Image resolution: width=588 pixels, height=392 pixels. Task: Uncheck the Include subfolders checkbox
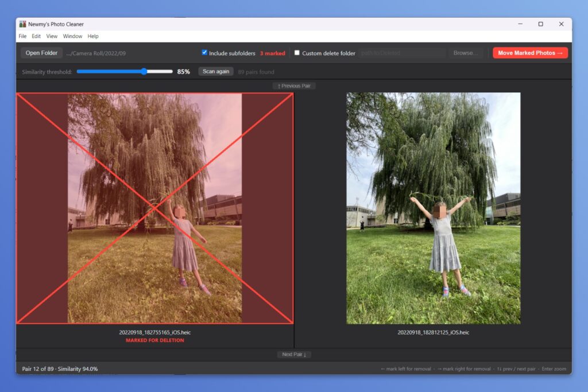coord(204,53)
